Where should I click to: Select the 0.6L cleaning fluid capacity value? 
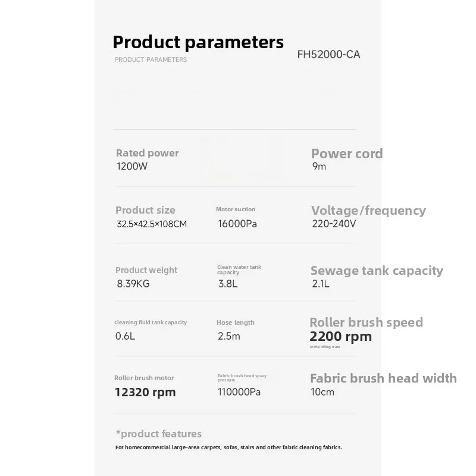(x=125, y=336)
